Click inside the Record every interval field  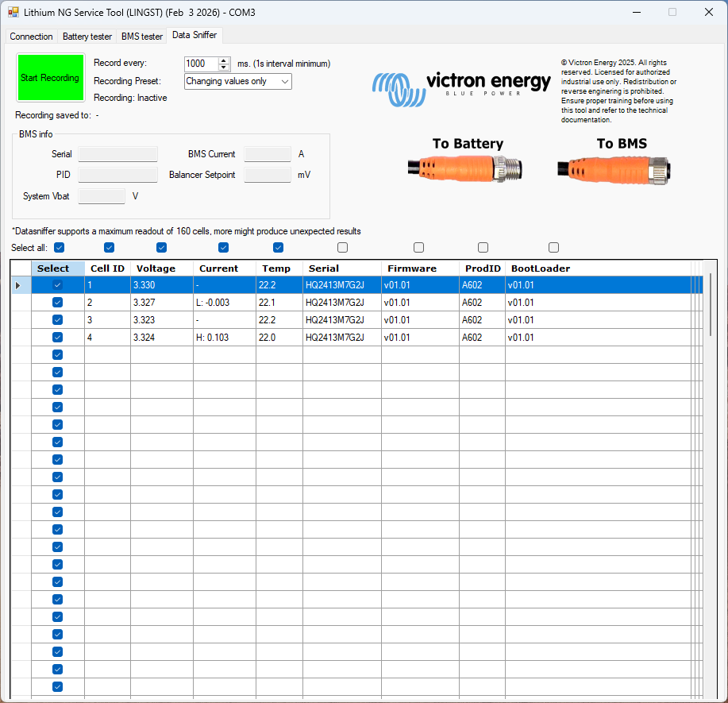click(x=200, y=64)
